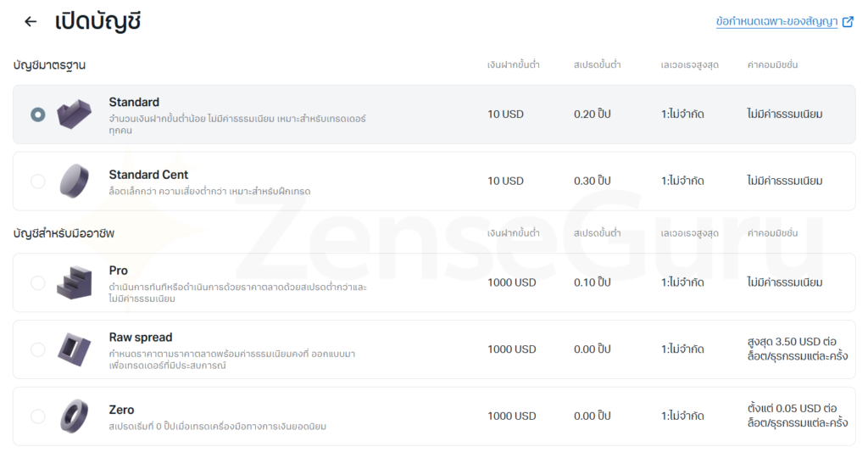Viewport: 868px width, 458px height.
Task: Choose the Raw spread radio button
Action: coord(37,349)
